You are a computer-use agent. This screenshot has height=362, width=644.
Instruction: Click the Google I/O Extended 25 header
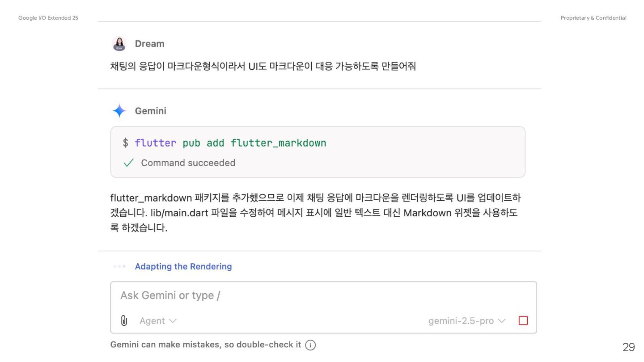(x=48, y=18)
